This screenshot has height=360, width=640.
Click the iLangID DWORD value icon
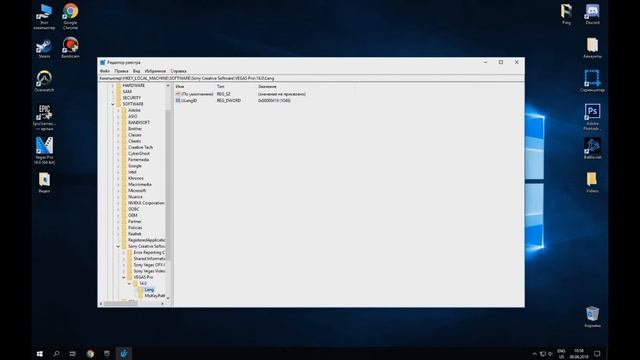tap(178, 100)
